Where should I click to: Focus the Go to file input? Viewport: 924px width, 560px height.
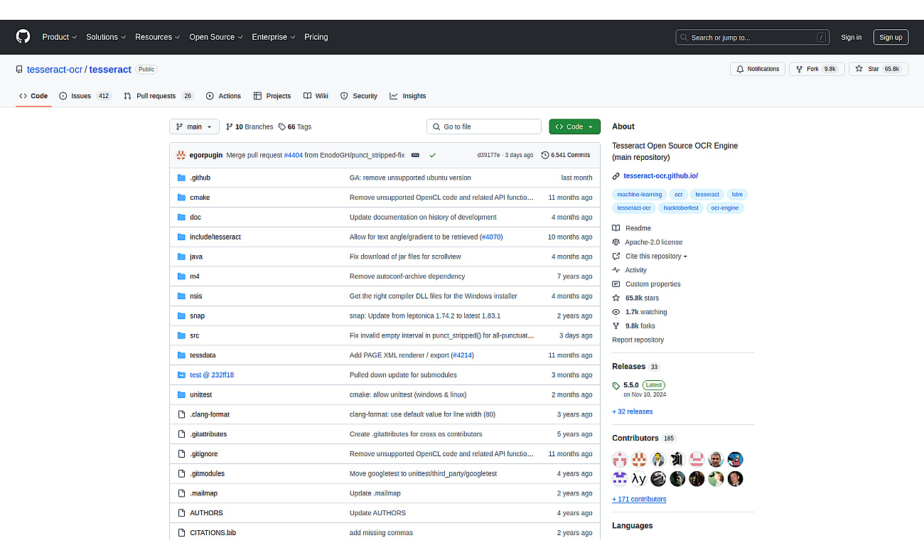(484, 126)
